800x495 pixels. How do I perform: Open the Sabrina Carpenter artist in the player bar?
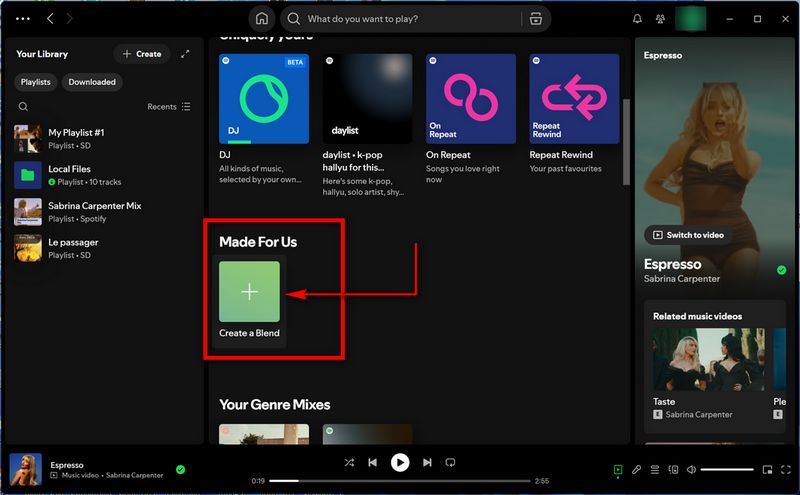135,475
